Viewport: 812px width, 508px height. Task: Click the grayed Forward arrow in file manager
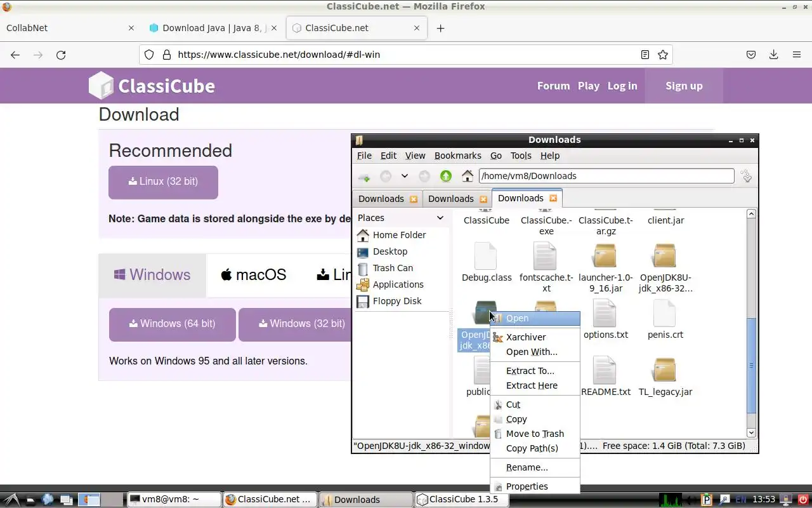click(424, 176)
